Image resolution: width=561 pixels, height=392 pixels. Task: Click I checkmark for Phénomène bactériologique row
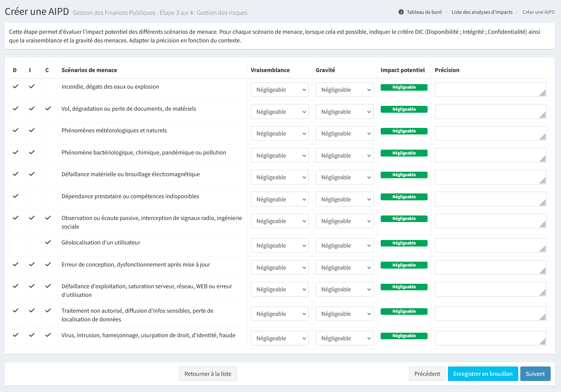click(x=32, y=152)
